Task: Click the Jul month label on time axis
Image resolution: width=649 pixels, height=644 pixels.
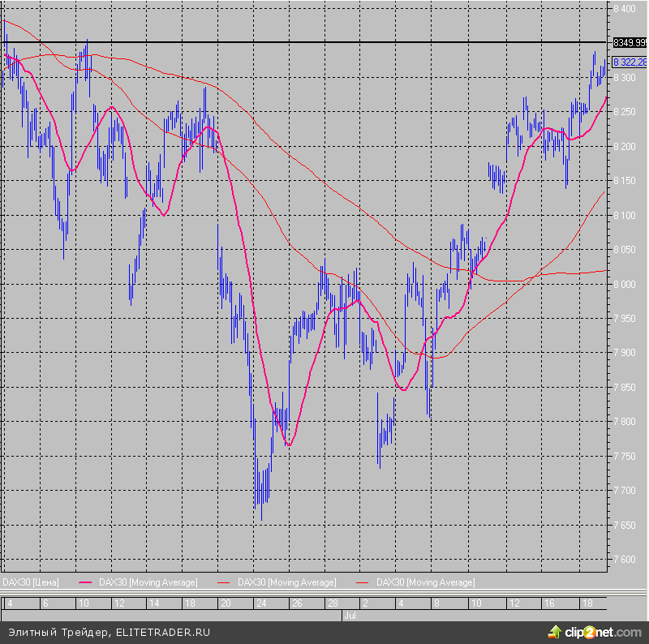Action: point(350,616)
